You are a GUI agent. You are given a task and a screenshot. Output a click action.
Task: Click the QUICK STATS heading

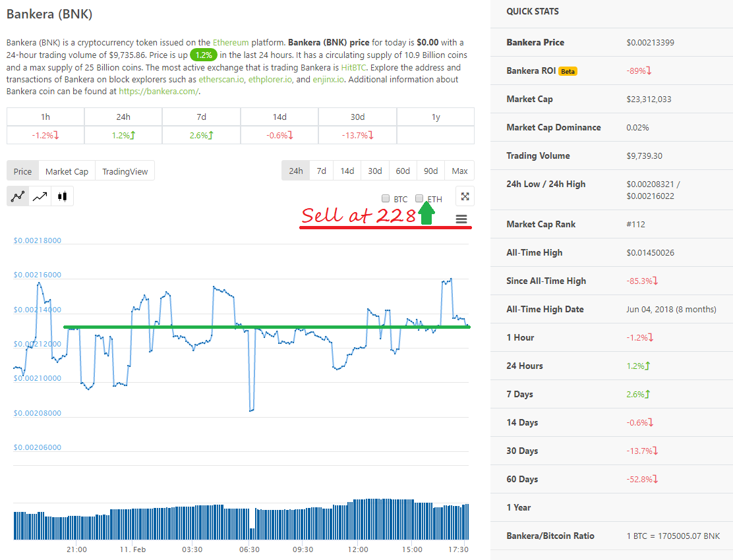533,12
